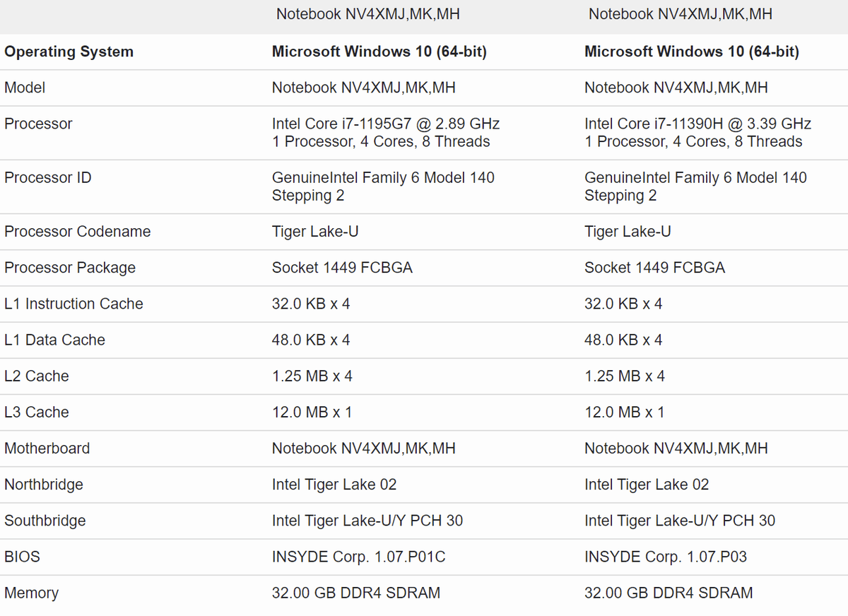
Task: Select the L3 Cache row label
Action: [37, 412]
